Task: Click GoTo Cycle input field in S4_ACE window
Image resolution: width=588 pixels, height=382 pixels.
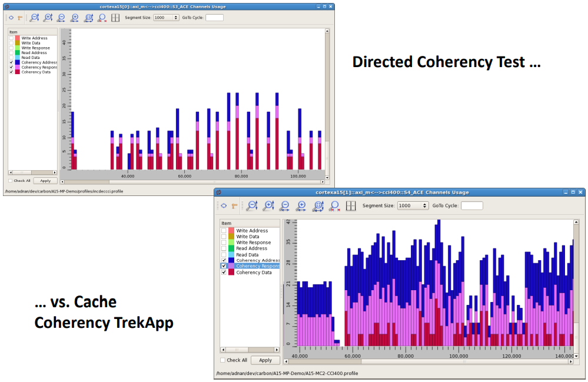Action: tap(471, 205)
